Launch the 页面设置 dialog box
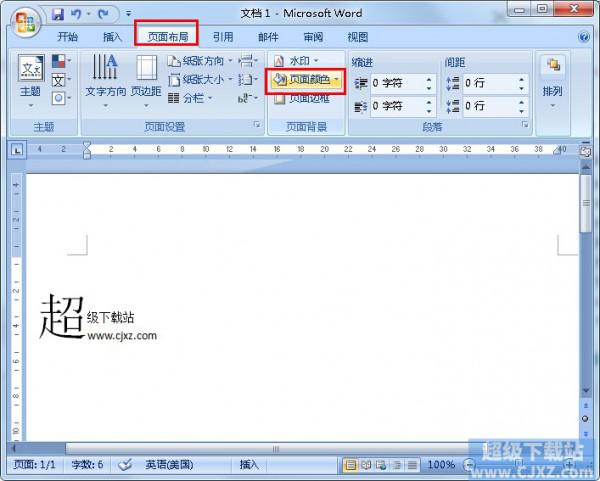600x481 pixels. point(257,124)
